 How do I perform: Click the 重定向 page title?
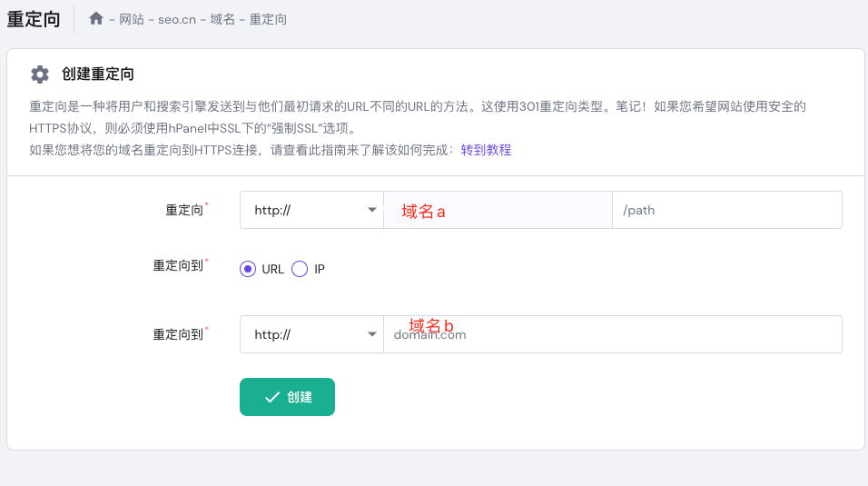(x=34, y=19)
